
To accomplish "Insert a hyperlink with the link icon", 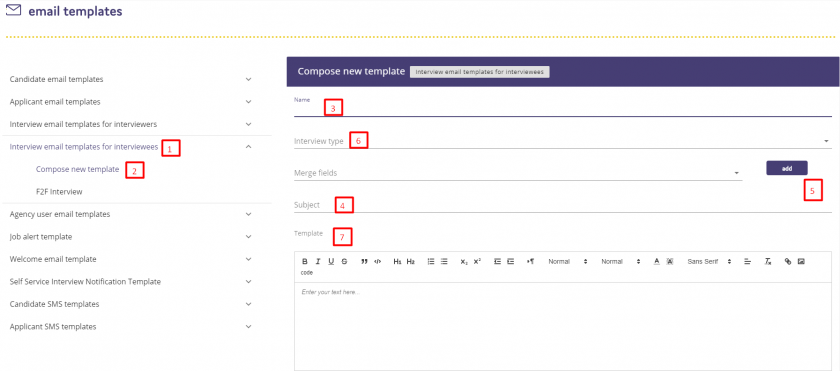I will coord(788,261).
